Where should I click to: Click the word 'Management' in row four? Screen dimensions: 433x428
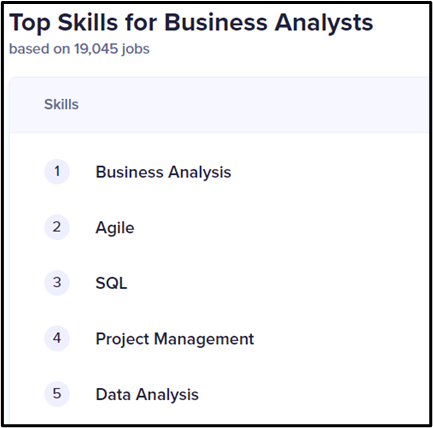(x=204, y=339)
